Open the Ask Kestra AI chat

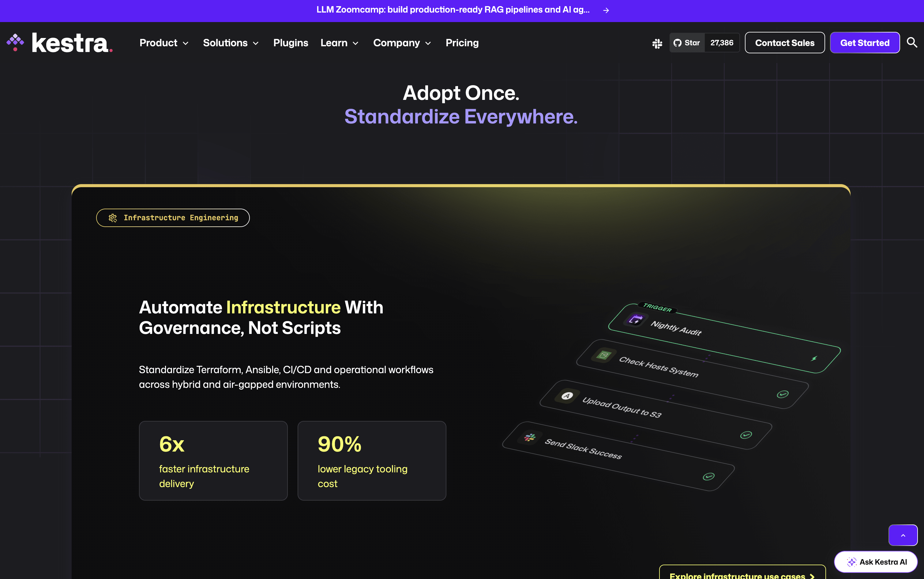coord(876,562)
